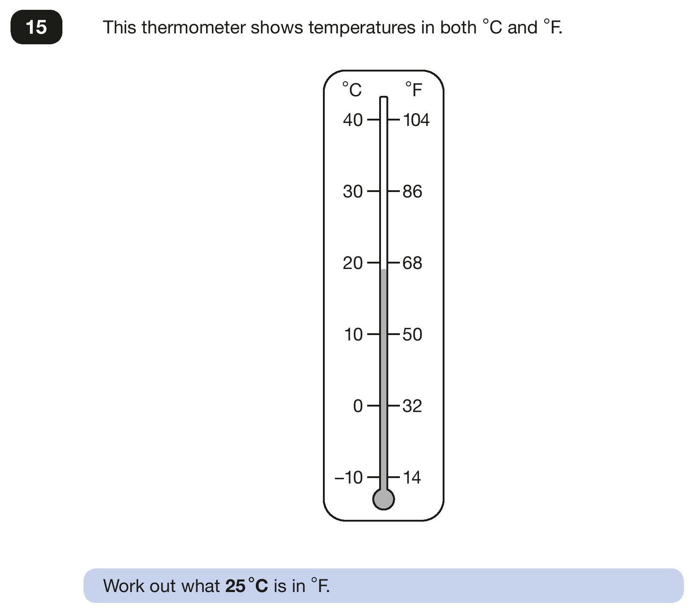The height and width of the screenshot is (616, 697).
Task: Click the top of the grey mercury column
Action: tap(384, 270)
